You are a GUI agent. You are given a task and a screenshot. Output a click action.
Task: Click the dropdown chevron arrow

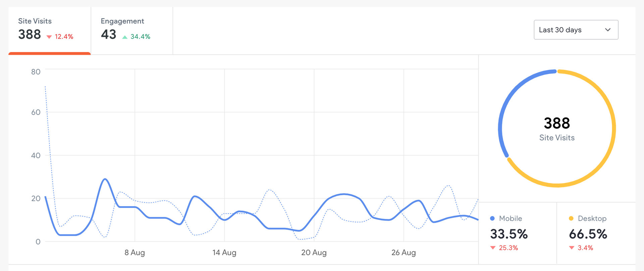pyautogui.click(x=608, y=30)
